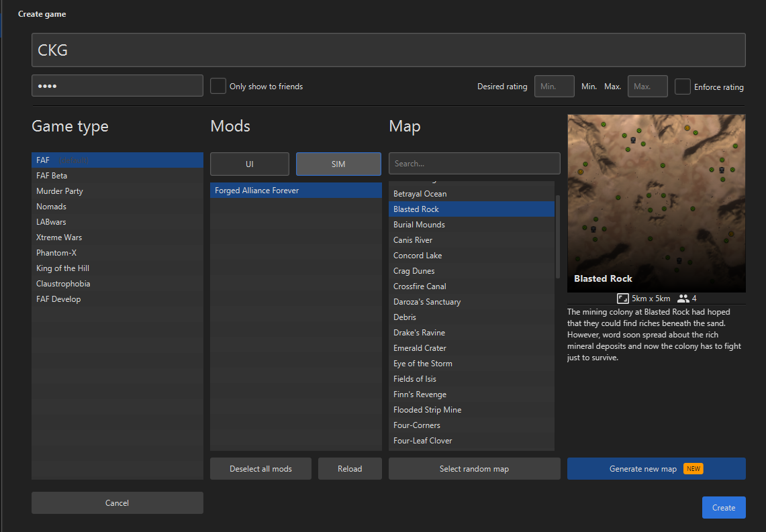Cancel game creation

pyautogui.click(x=117, y=502)
